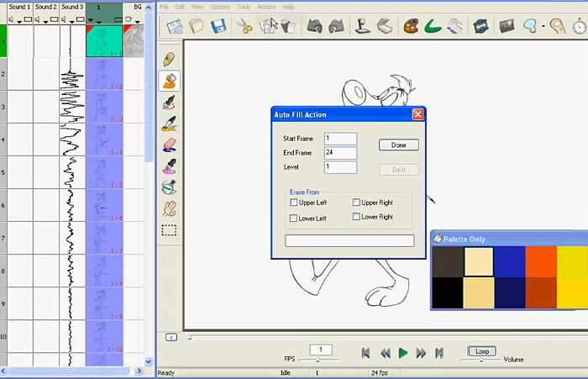
Task: Click Done in the Auto Fill dialog
Action: coord(399,145)
